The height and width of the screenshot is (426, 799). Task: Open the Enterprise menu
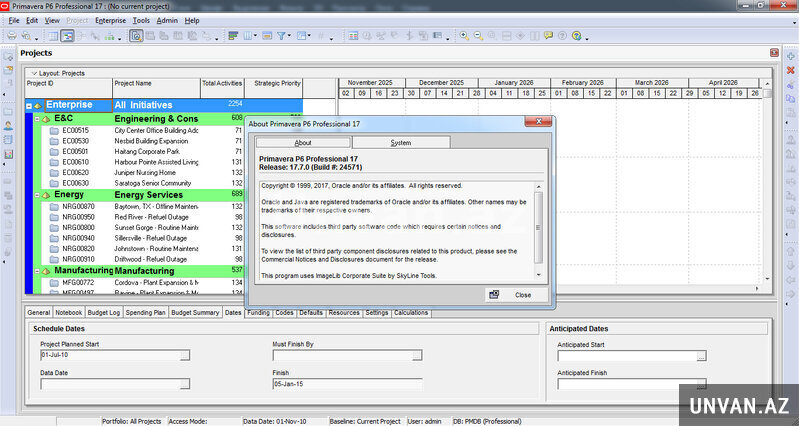pyautogui.click(x=110, y=20)
